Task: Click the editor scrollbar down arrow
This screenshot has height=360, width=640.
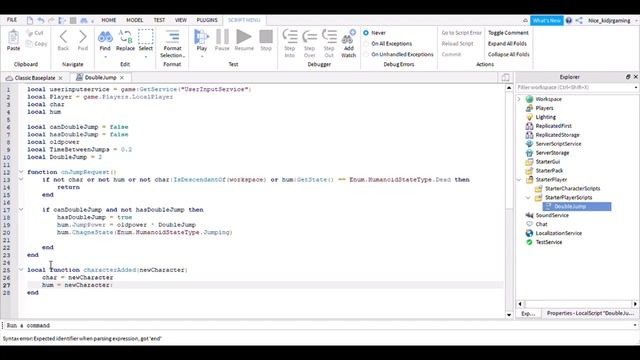Action: 509,315
